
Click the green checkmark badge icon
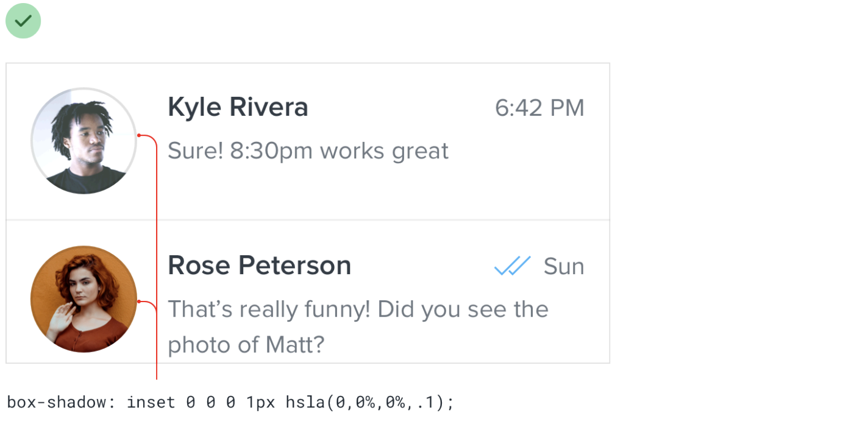click(x=23, y=21)
